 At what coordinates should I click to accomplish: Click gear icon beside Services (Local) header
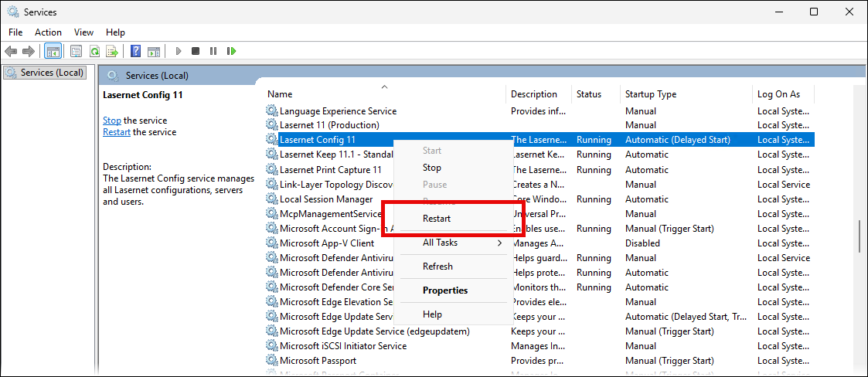click(x=112, y=75)
